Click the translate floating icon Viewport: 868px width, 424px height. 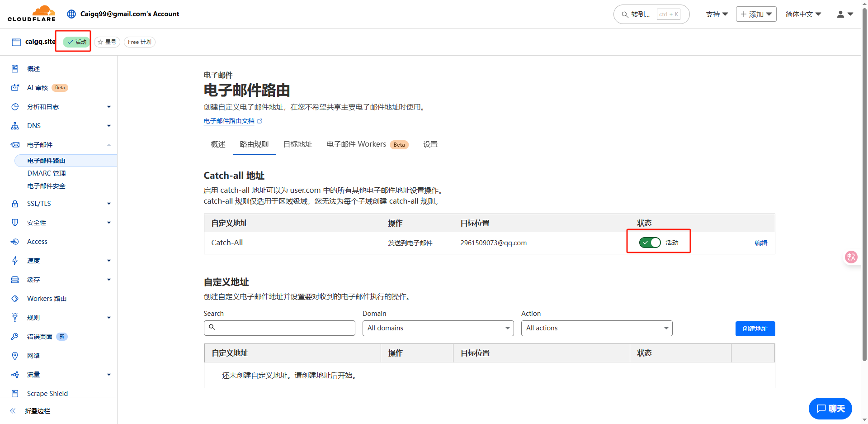(x=851, y=257)
